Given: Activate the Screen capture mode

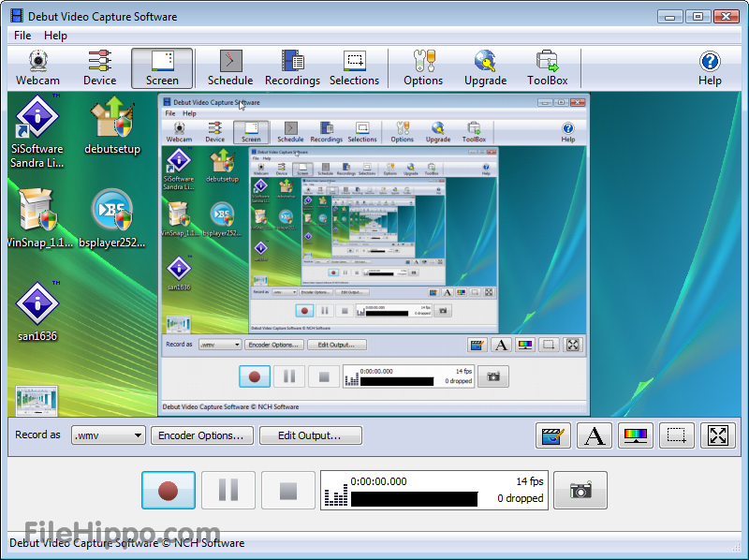Looking at the screenshot, I should click(162, 67).
